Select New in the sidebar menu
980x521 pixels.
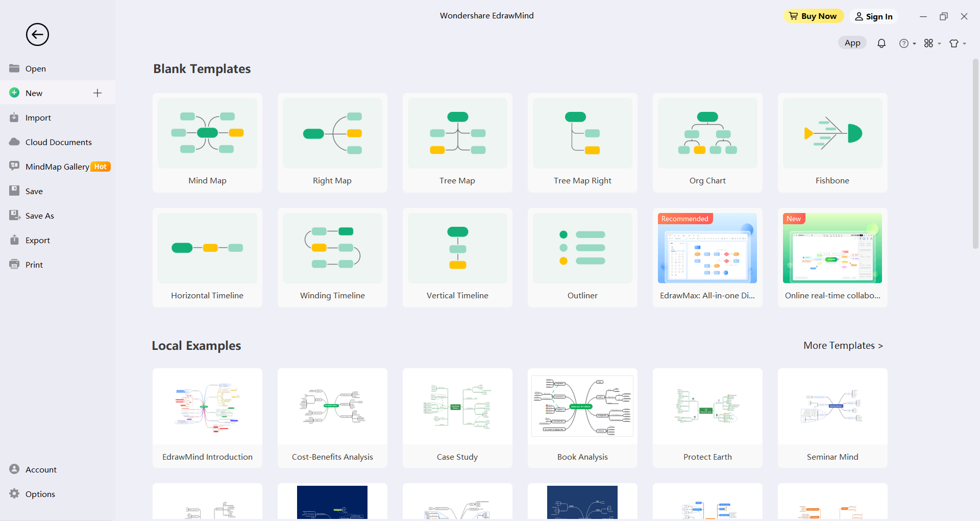58,93
